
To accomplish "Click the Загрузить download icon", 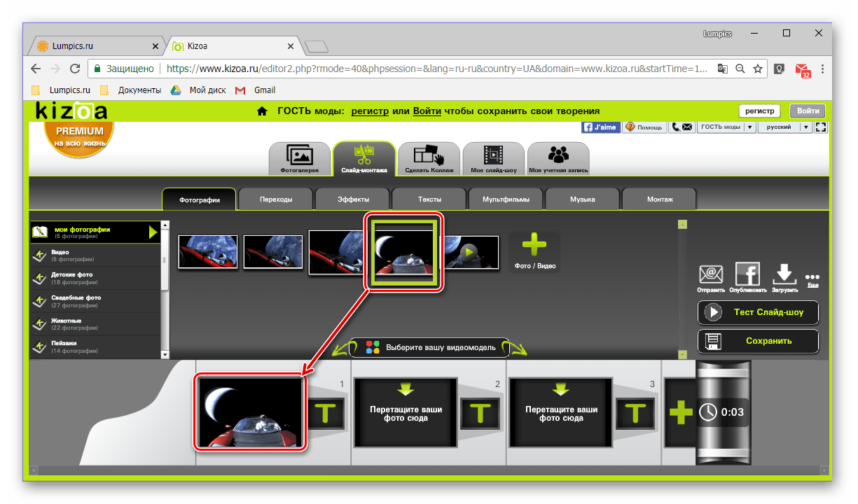I will click(784, 277).
